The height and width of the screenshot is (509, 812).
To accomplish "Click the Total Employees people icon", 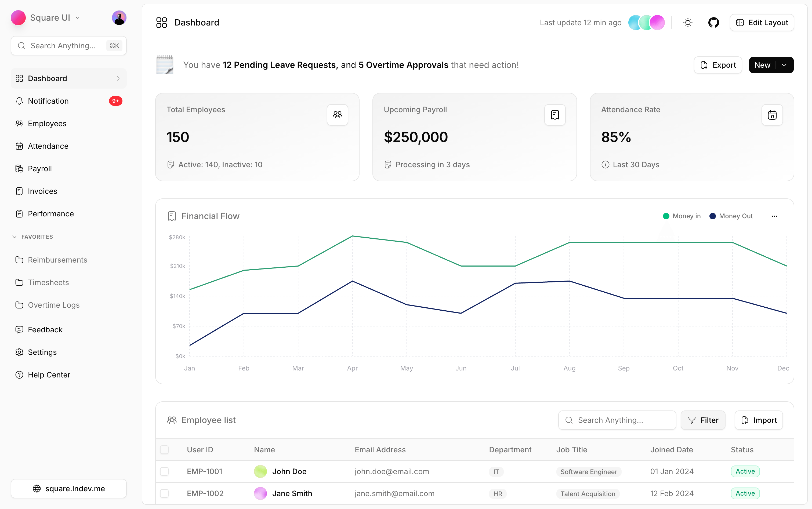I will click(337, 115).
